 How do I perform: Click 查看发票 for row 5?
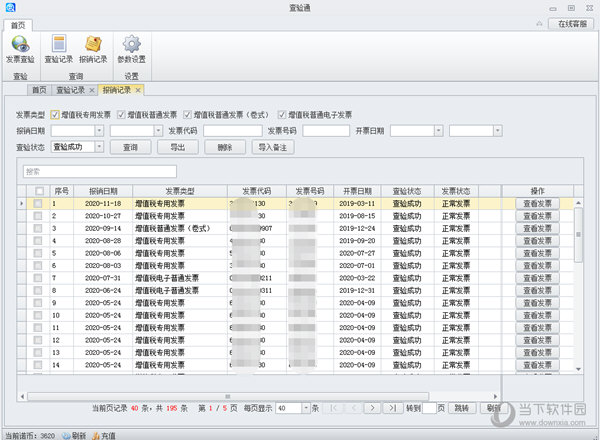coord(537,253)
